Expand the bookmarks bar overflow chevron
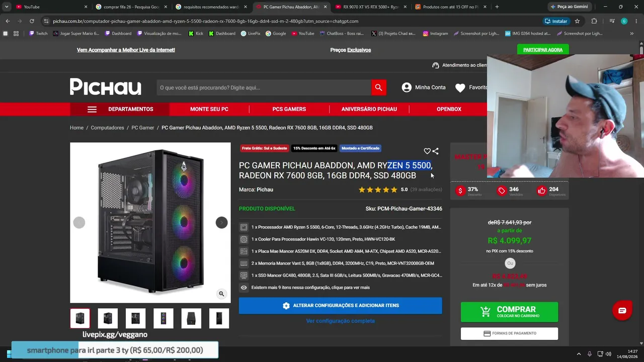644x362 pixels. (x=632, y=34)
